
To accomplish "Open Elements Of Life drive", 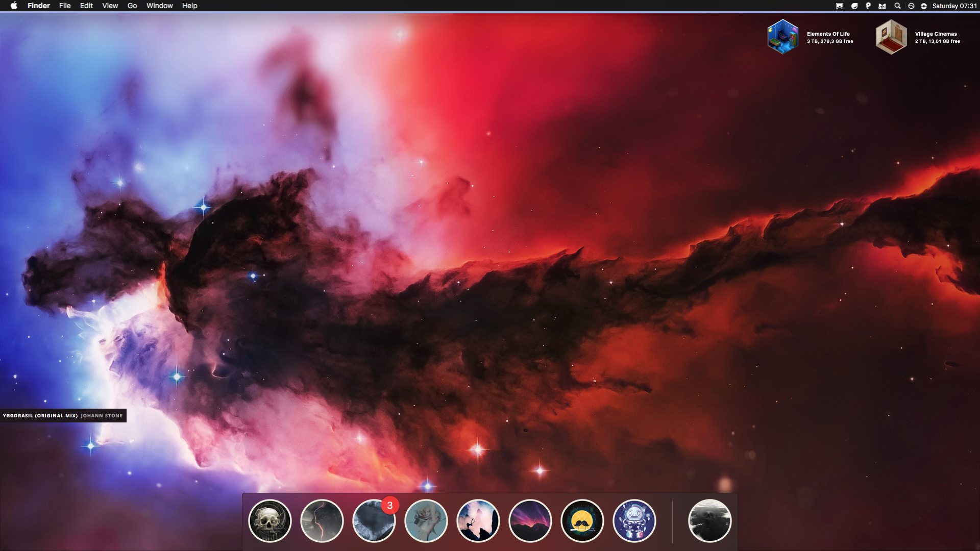I will point(783,37).
